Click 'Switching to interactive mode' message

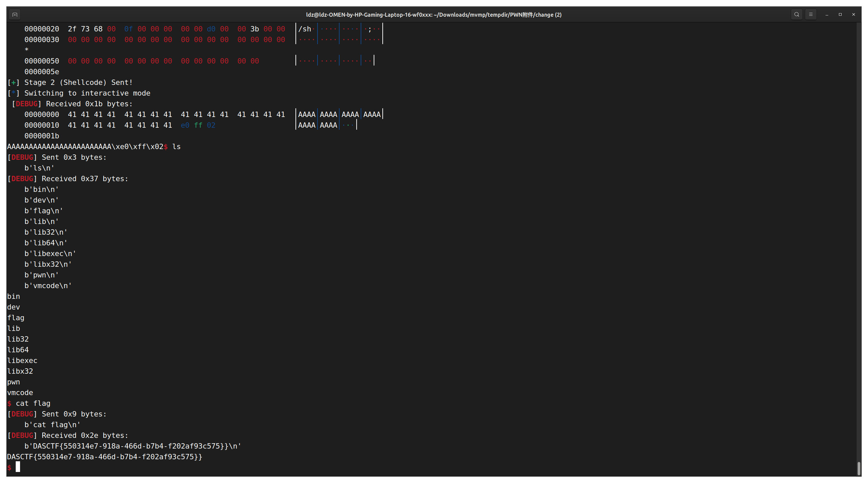pyautogui.click(x=87, y=93)
